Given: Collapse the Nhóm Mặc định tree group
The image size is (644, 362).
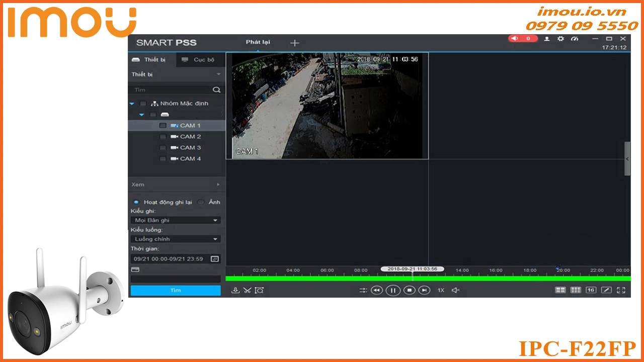Looking at the screenshot, I should pos(132,104).
